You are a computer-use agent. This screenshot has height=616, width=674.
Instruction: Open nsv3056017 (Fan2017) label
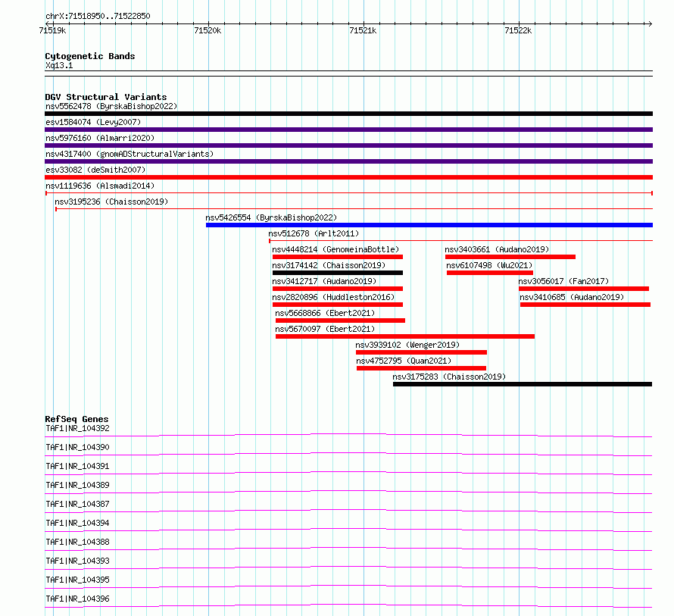563,281
